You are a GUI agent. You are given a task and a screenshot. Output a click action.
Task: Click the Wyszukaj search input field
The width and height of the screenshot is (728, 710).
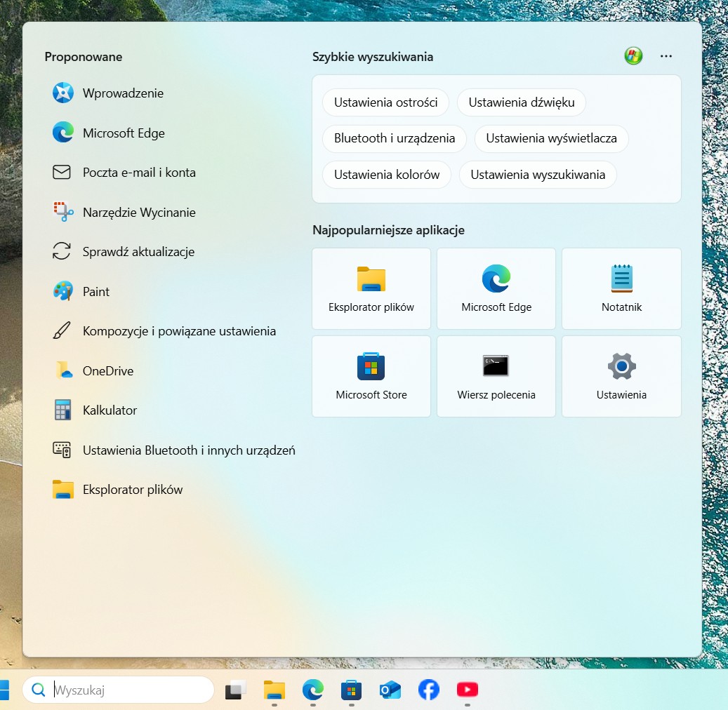(x=118, y=690)
